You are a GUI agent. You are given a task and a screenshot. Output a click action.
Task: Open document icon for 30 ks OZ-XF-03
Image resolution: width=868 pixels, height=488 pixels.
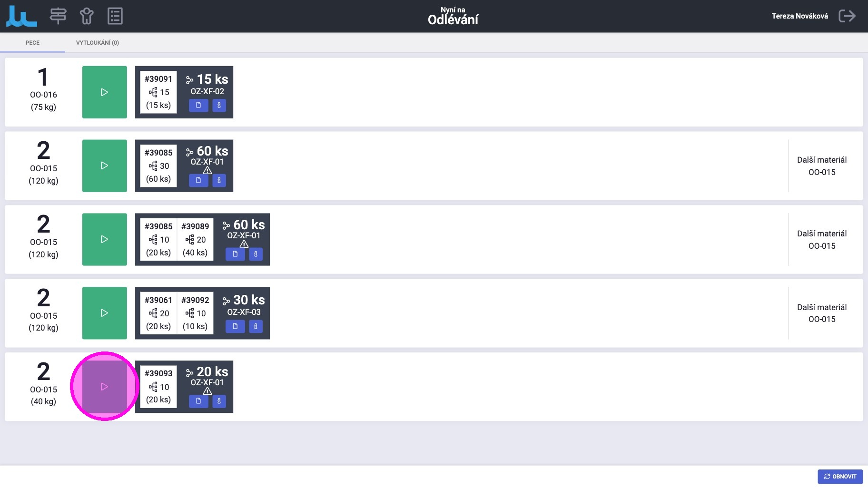(x=235, y=326)
